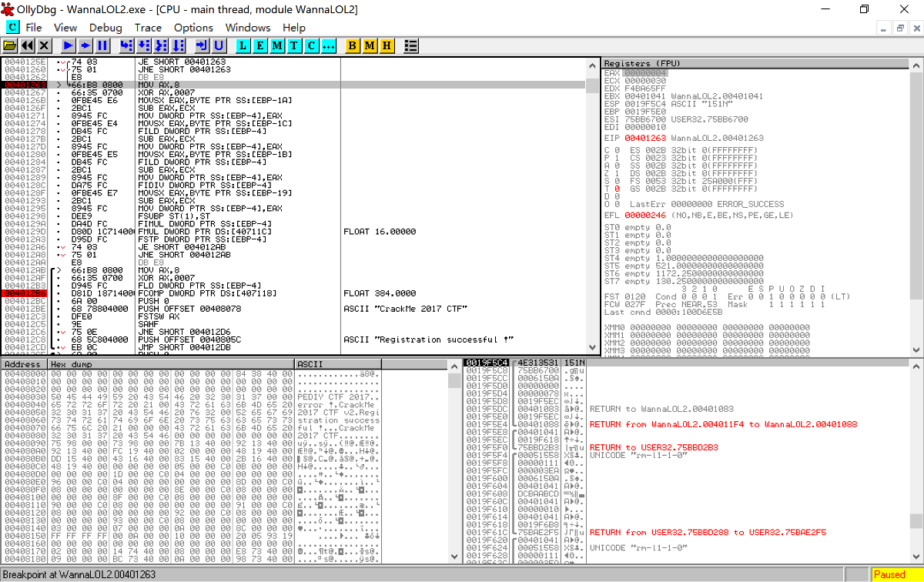This screenshot has height=582, width=924.
Task: Open the View menu
Action: click(x=65, y=28)
